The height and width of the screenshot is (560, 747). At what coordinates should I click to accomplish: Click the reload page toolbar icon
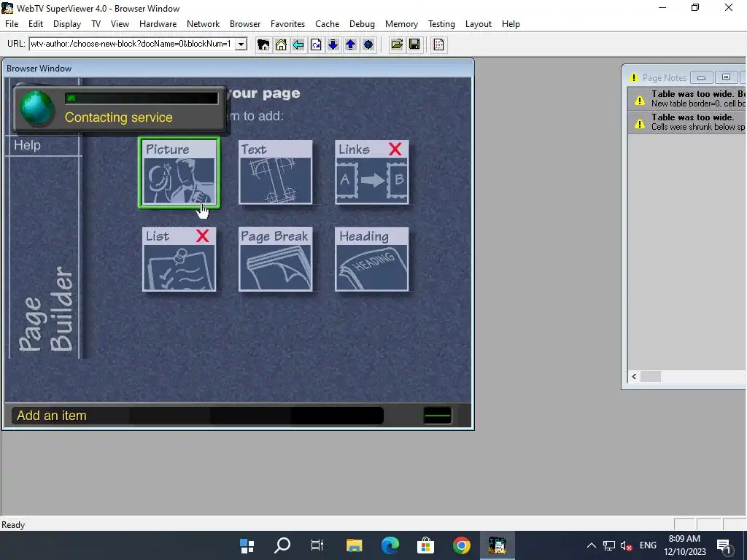point(316,44)
